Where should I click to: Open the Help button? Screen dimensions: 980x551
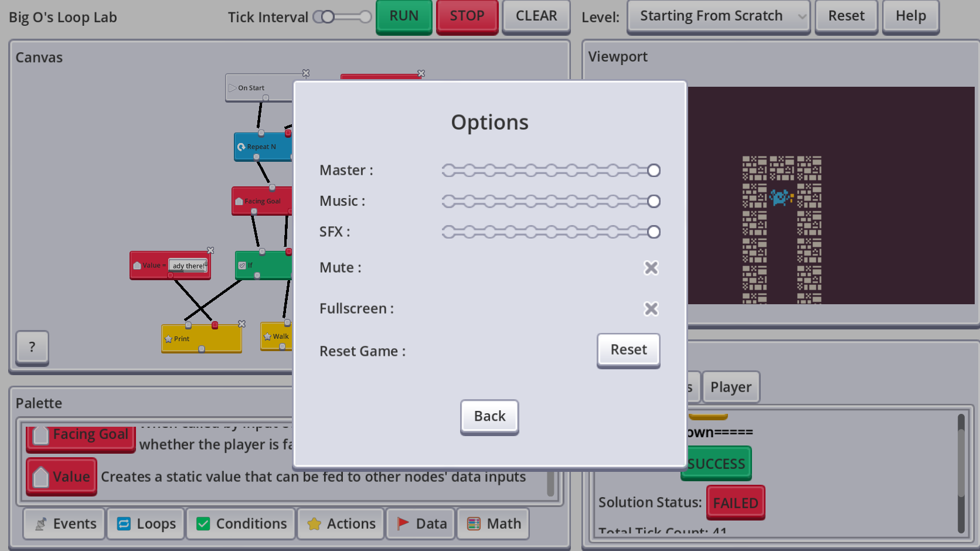pyautogui.click(x=911, y=16)
